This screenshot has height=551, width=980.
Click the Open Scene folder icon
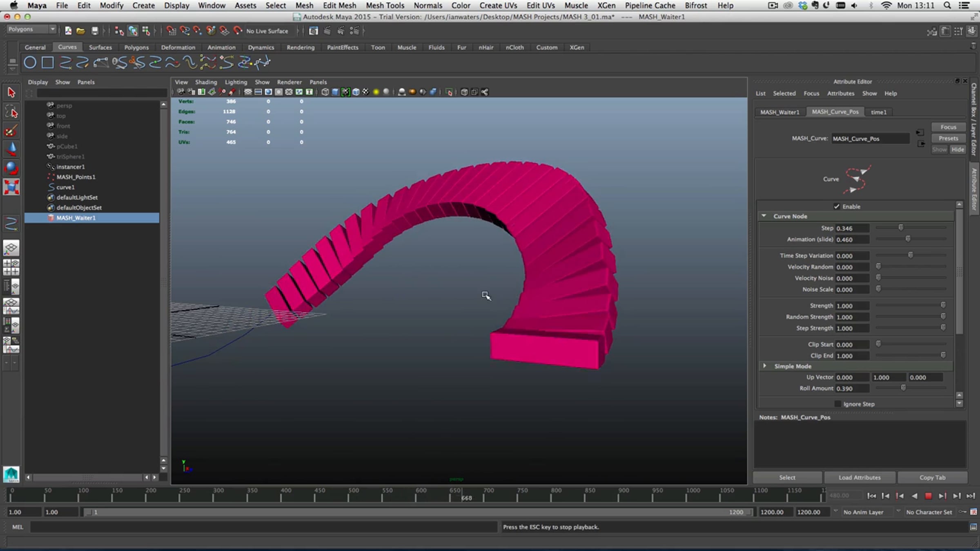81,31
